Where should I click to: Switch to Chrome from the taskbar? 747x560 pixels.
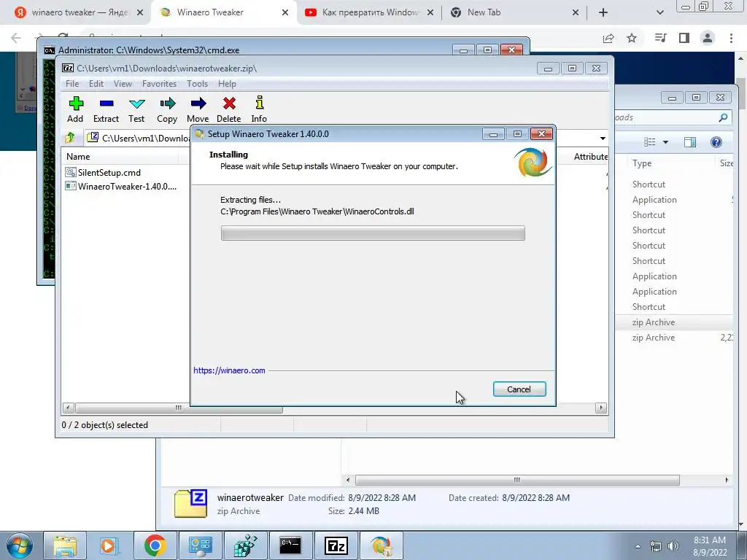(155, 545)
